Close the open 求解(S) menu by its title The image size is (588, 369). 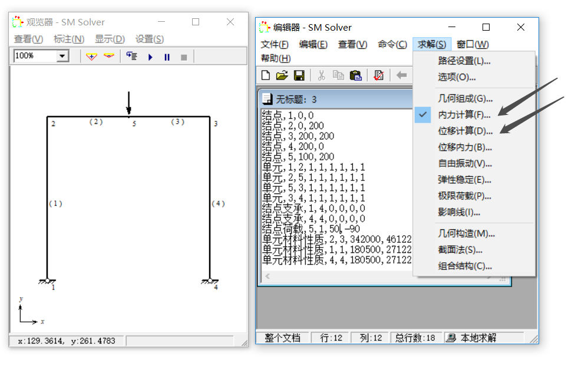pos(432,45)
